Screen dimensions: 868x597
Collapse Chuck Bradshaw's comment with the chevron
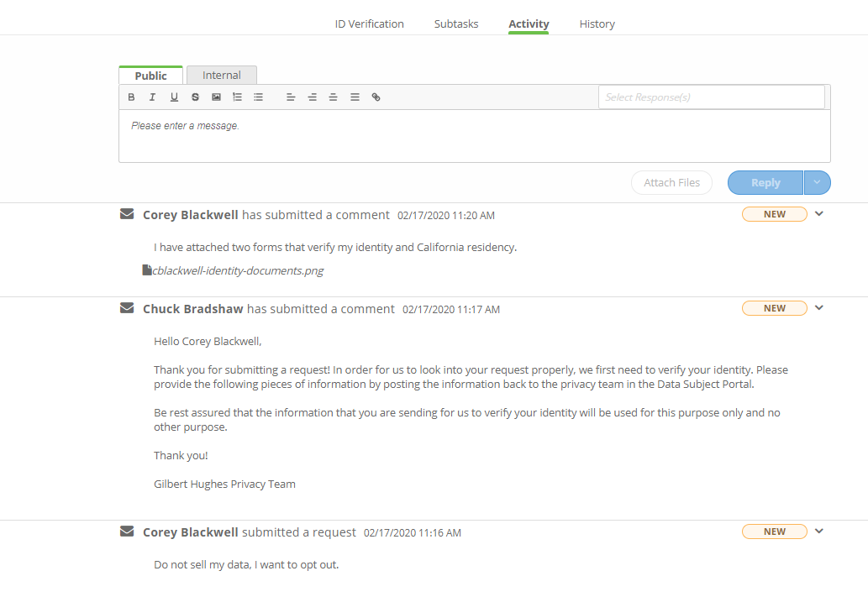click(819, 307)
